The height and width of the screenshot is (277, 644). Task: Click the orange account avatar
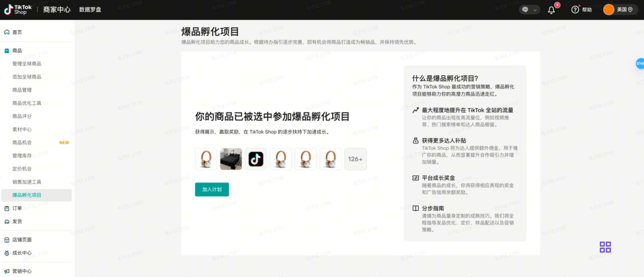(609, 10)
